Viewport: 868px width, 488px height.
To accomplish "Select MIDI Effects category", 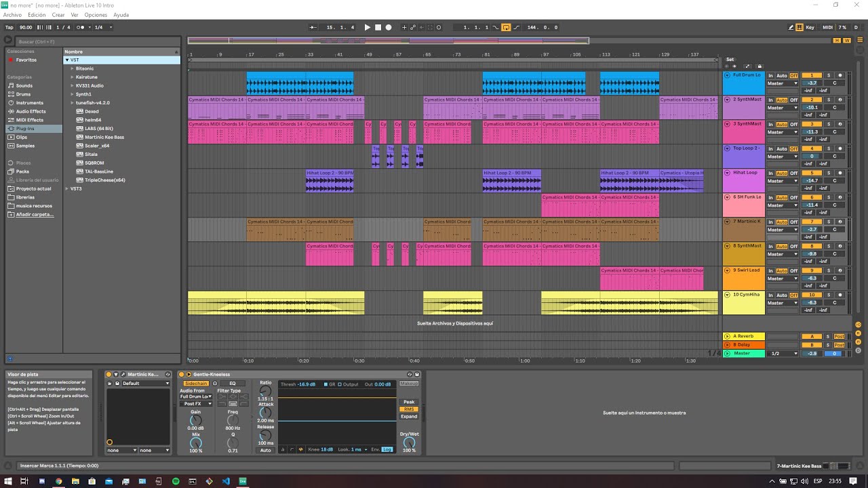I will (x=30, y=120).
